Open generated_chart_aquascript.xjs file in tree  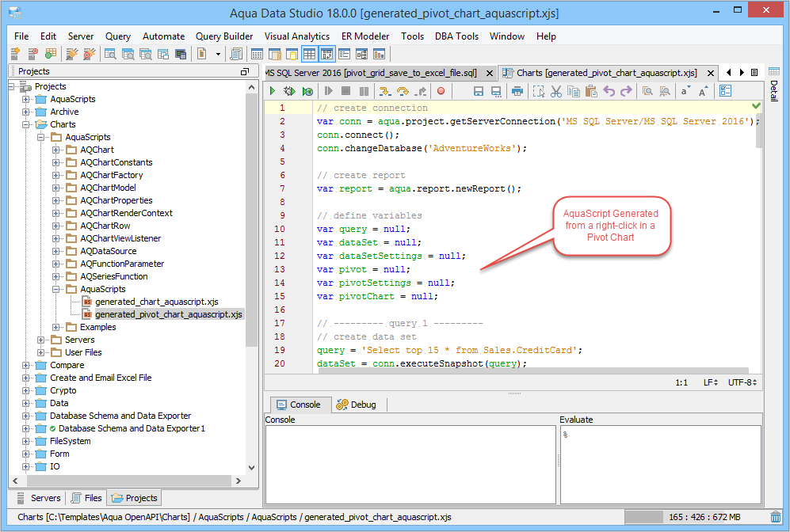156,302
